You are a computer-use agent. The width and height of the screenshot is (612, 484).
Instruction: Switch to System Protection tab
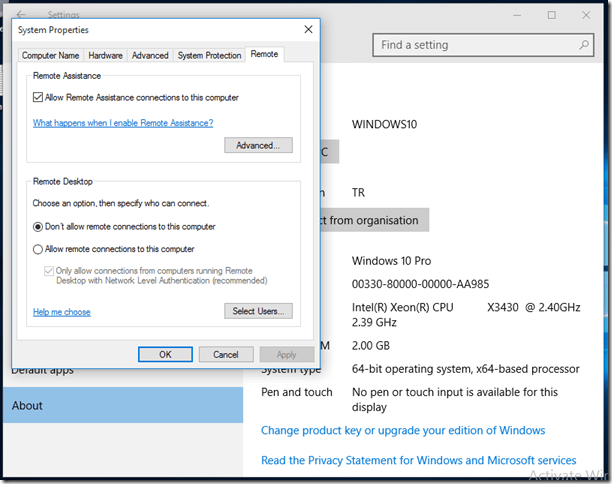pos(209,56)
